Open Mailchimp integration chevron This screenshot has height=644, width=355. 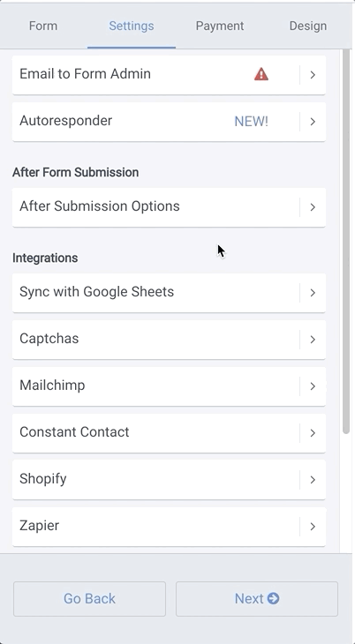click(313, 386)
